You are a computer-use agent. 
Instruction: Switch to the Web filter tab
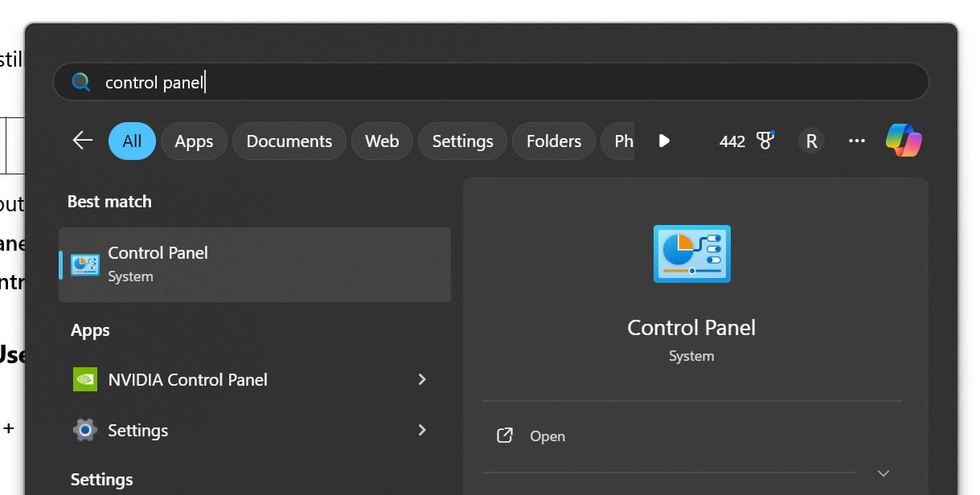[382, 141]
